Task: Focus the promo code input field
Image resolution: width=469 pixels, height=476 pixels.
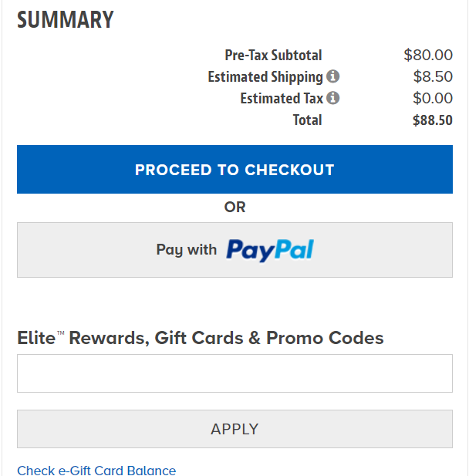Action: [235, 373]
